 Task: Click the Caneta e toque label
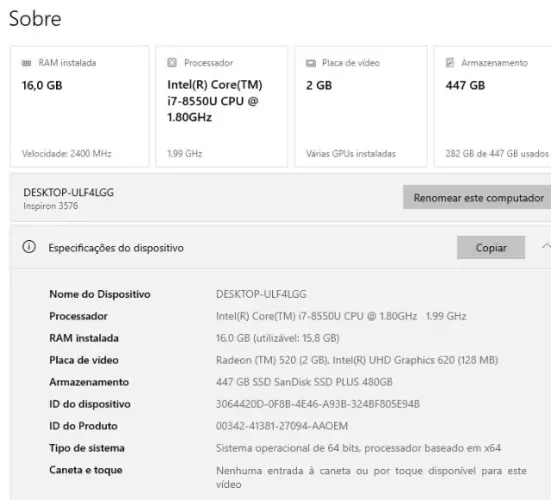(86, 470)
